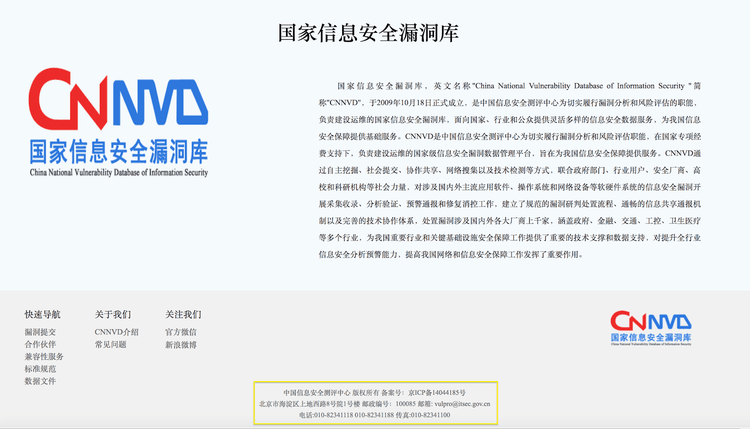The height and width of the screenshot is (429, 750).
Task: Open the 新浪微博 link
Action: 181,345
